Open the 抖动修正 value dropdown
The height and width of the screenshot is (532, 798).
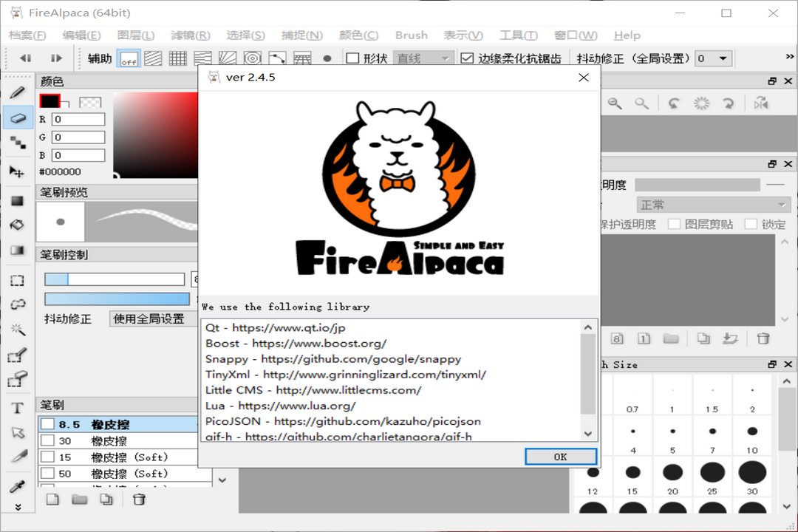tap(713, 58)
